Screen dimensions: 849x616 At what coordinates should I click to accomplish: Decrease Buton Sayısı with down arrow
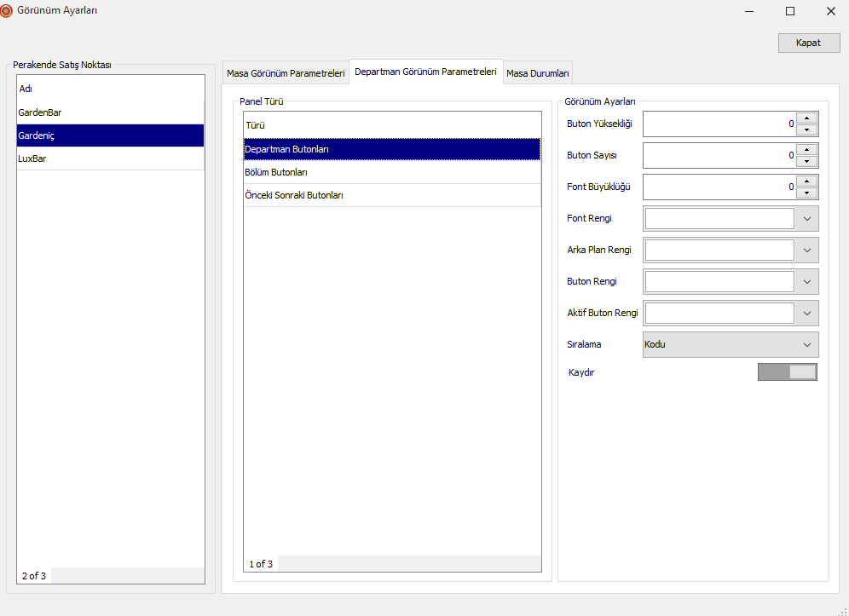806,162
